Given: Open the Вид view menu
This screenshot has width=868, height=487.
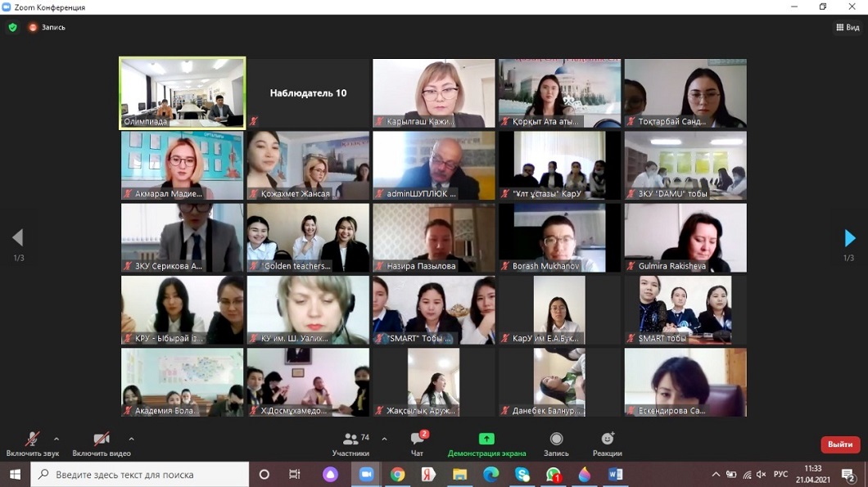Looking at the screenshot, I should pos(848,27).
